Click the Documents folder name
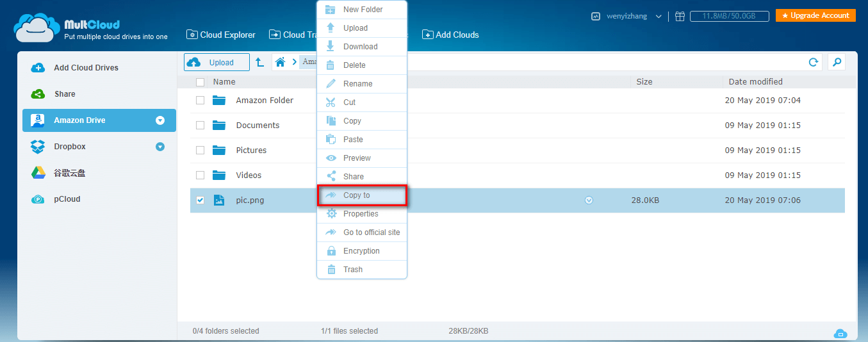This screenshot has width=868, height=342. [258, 126]
